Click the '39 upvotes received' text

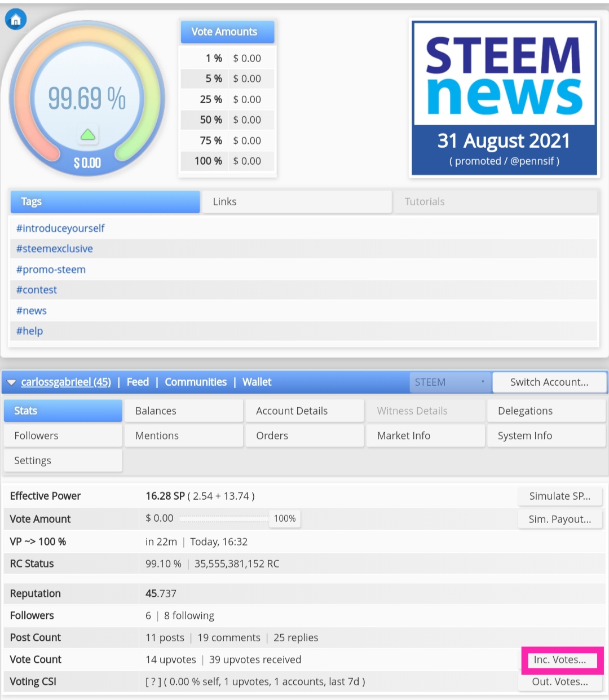pos(255,659)
